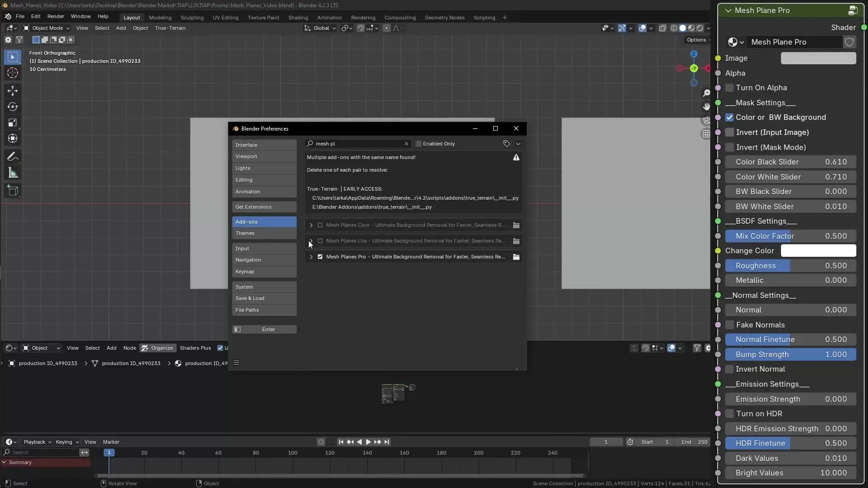868x488 pixels.
Task: Toggle Invert (Input Image) checkbox
Action: click(729, 132)
